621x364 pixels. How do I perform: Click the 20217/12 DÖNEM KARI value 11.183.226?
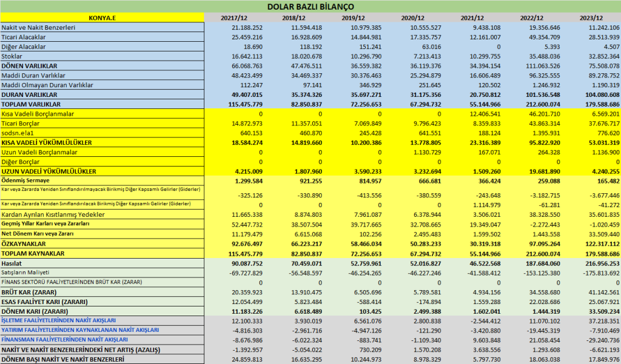click(247, 311)
